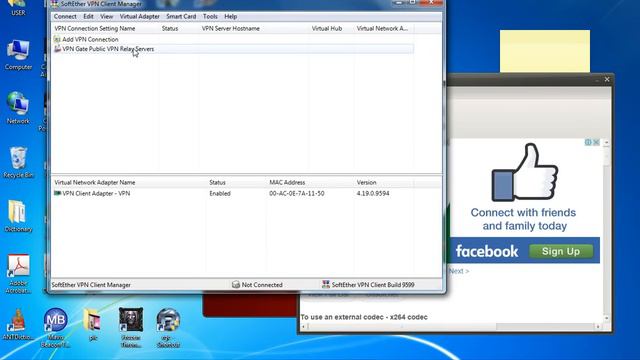Open the Tools menu
This screenshot has width=640, height=360.
click(210, 16)
